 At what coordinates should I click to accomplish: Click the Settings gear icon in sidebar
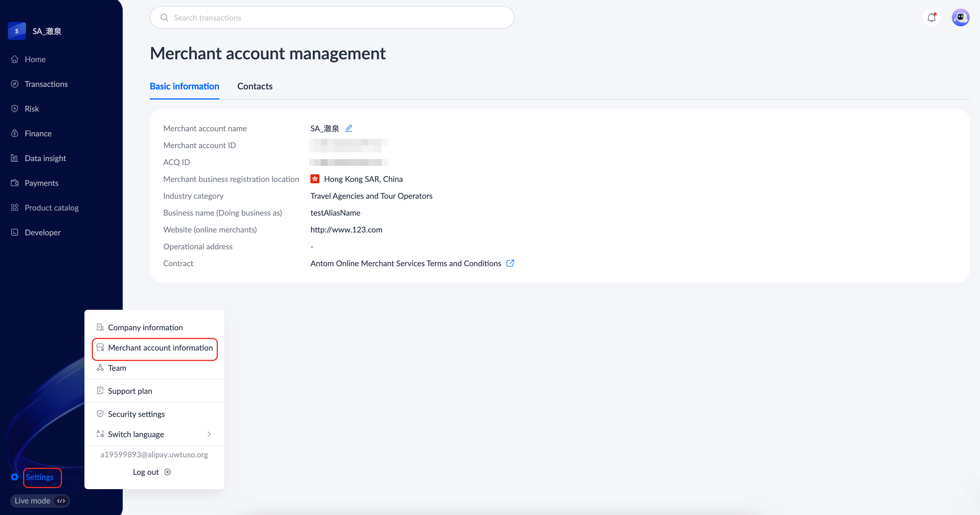point(14,477)
